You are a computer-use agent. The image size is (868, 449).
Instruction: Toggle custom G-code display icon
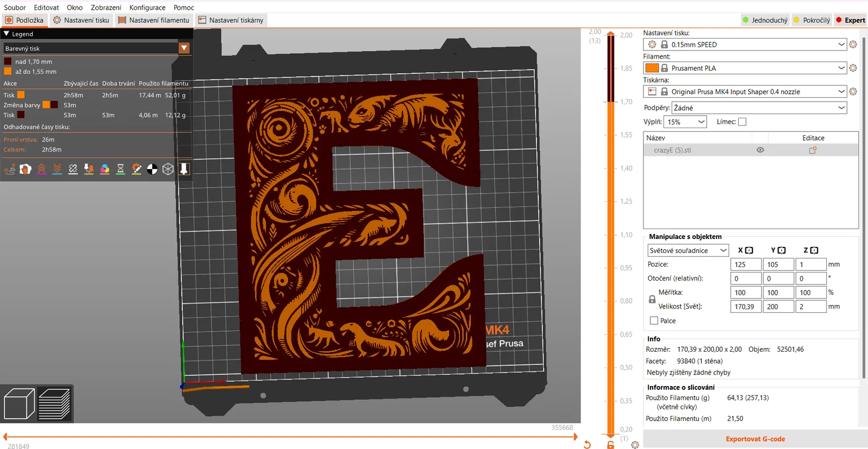[x=137, y=169]
